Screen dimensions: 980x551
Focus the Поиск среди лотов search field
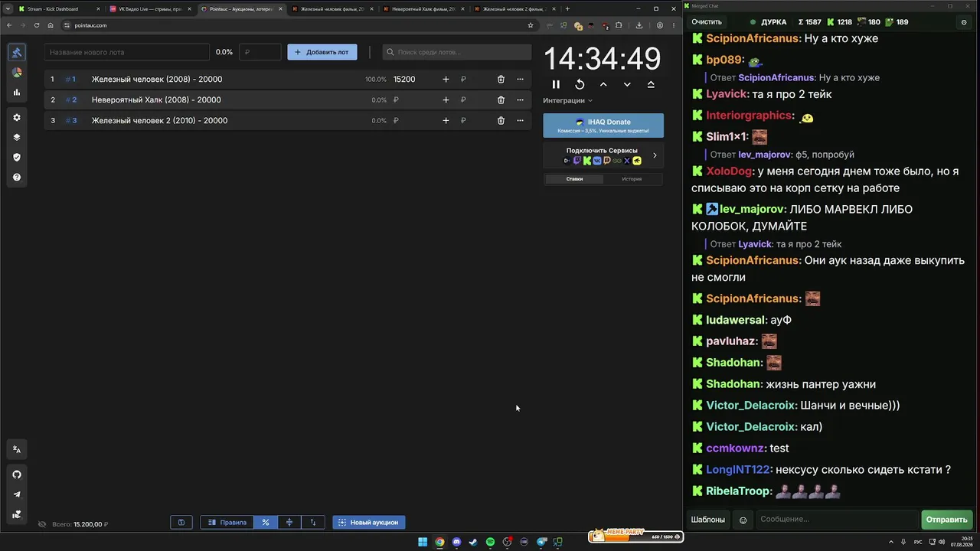(457, 52)
